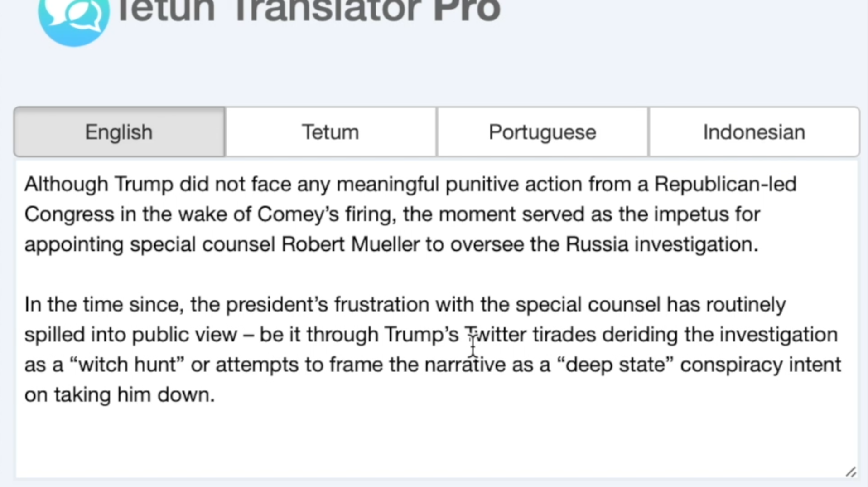Image resolution: width=868 pixels, height=487 pixels.
Task: Grab the text area resize handle corner
Action: [851, 472]
